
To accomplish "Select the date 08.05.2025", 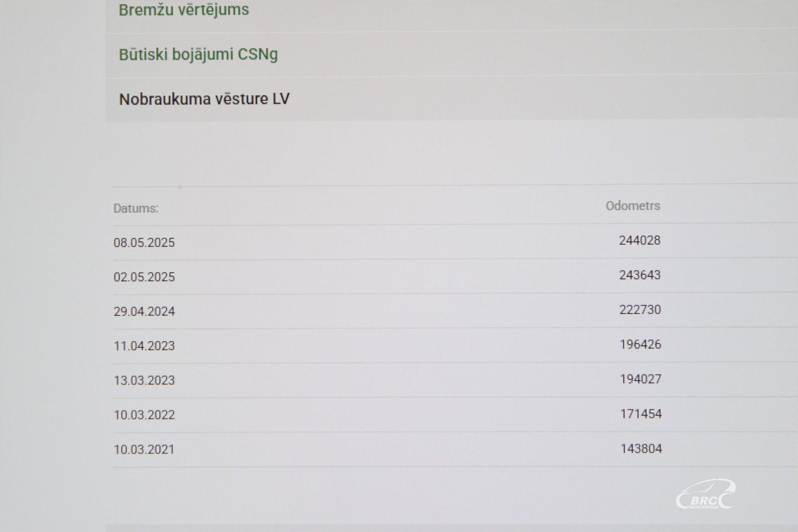I will [144, 242].
